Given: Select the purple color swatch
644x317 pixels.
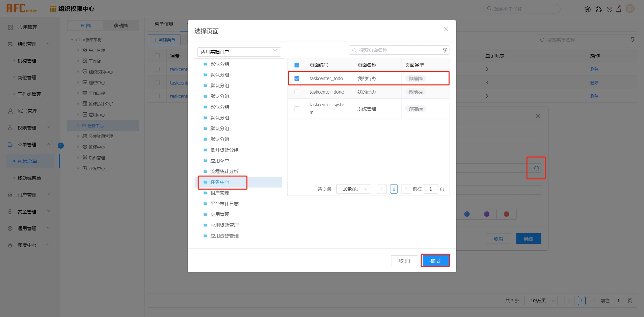Looking at the screenshot, I should pos(487,214).
